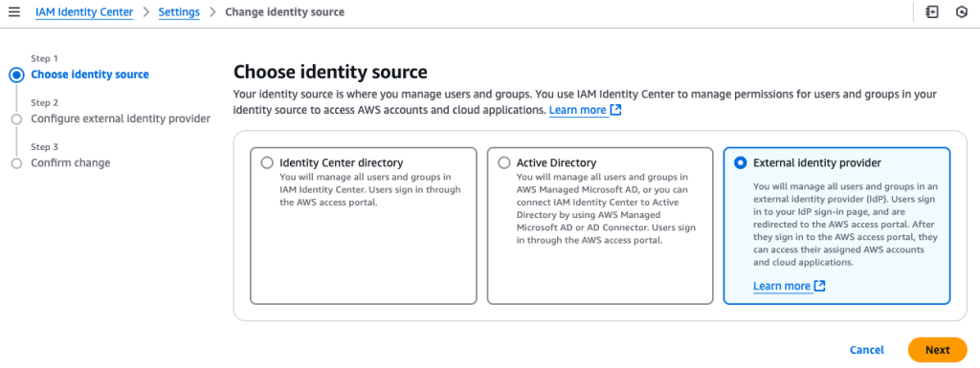Click the "Step 2" label text
Viewport: 980px width, 368px height.
click(44, 103)
